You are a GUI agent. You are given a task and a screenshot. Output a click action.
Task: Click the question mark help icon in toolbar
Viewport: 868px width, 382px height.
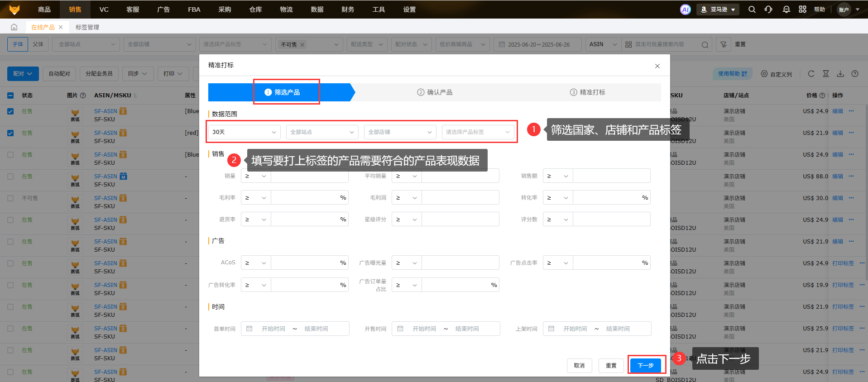point(855,74)
